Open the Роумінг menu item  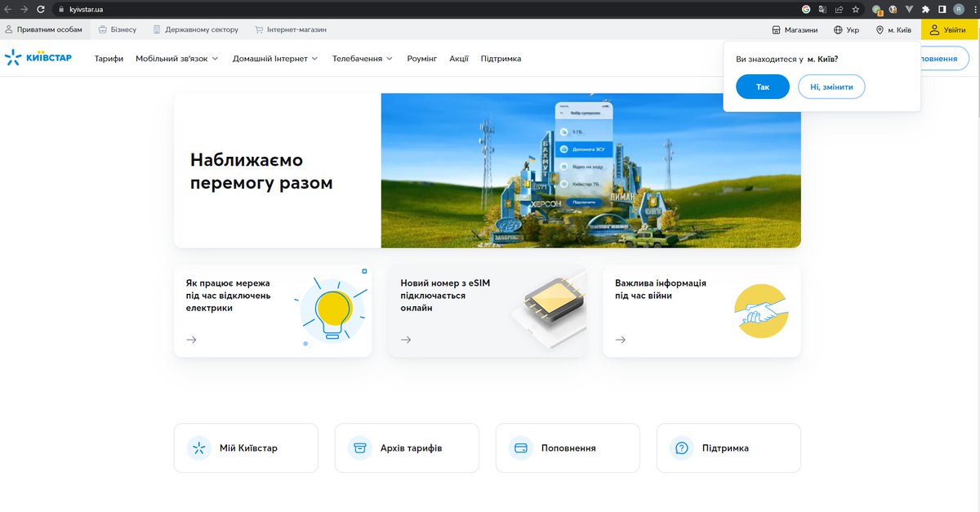[422, 59]
